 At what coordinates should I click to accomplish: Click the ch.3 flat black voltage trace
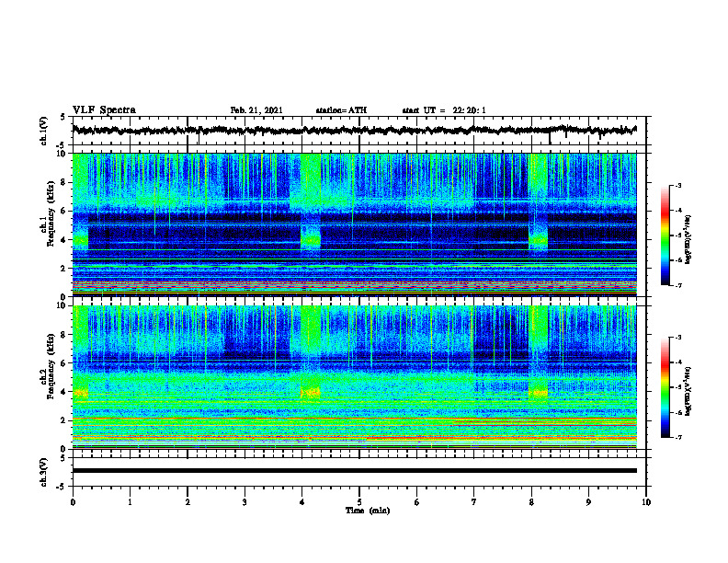pyautogui.click(x=354, y=471)
